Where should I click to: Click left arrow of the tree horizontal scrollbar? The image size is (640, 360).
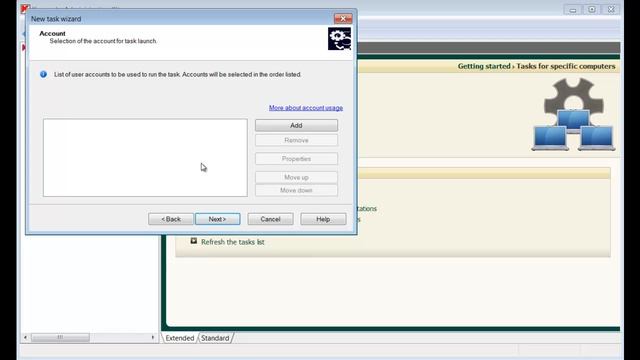tap(25, 338)
